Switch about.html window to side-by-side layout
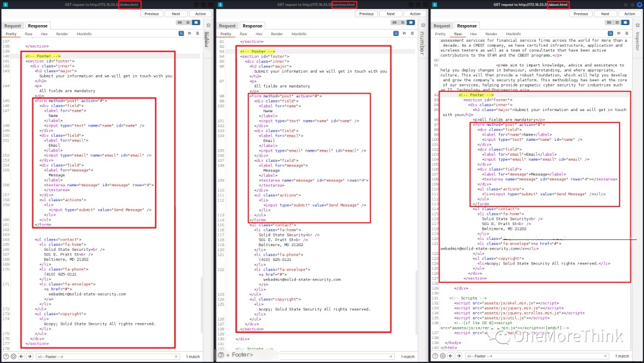644x363 pixels. [609, 23]
